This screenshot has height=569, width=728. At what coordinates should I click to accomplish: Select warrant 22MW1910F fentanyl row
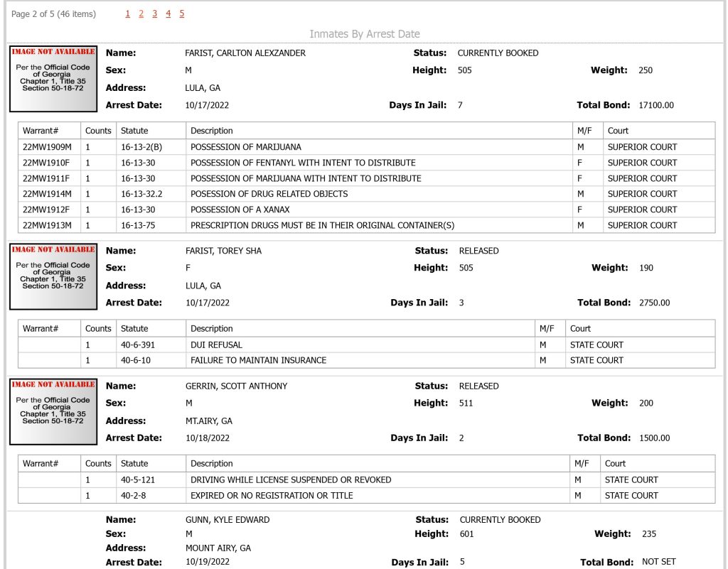366,163
